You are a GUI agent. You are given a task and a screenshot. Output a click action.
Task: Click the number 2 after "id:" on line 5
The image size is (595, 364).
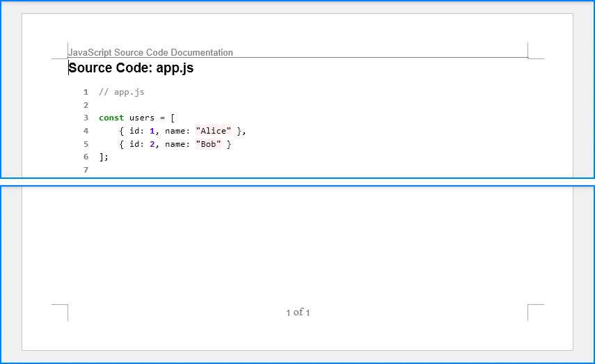pos(152,144)
